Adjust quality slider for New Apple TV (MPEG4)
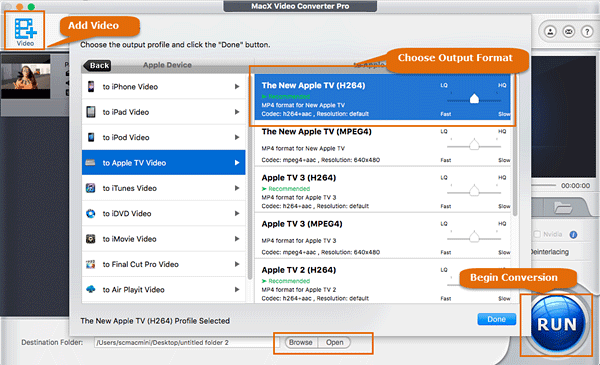The image size is (600, 365). (x=474, y=145)
